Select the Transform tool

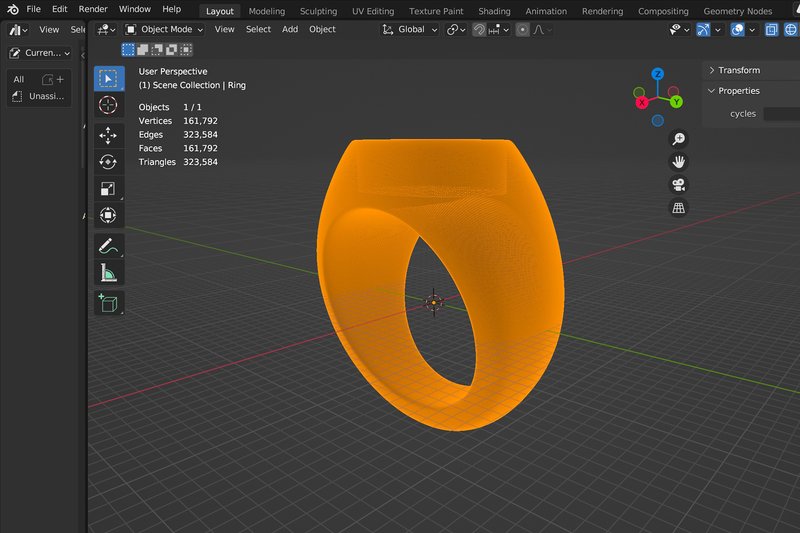click(108, 215)
